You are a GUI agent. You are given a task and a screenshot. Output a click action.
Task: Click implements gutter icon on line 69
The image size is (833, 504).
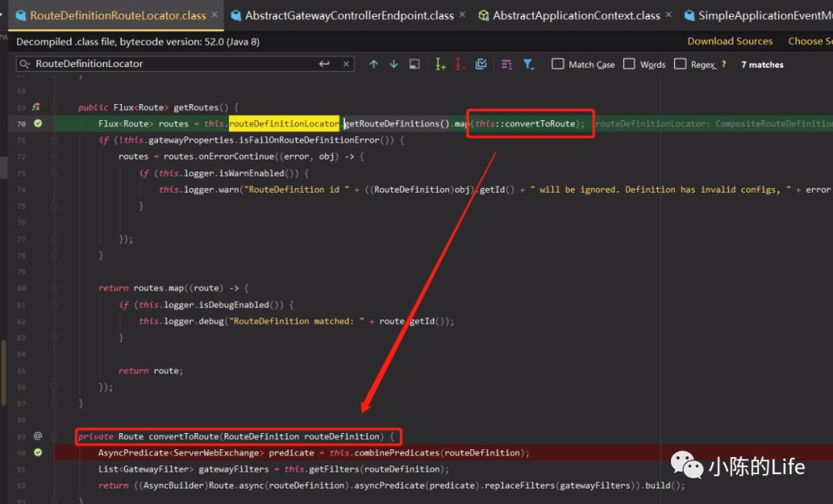(36, 107)
